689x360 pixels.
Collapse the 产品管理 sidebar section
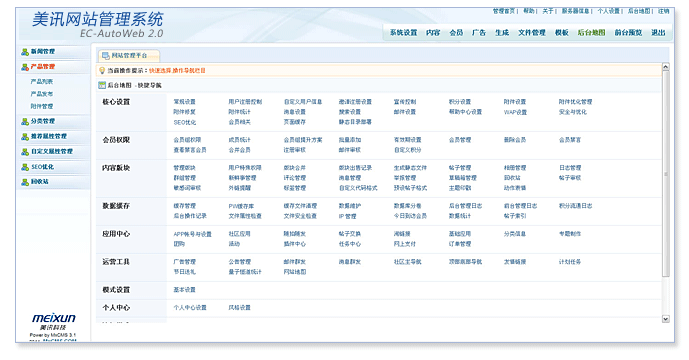[x=54, y=67]
